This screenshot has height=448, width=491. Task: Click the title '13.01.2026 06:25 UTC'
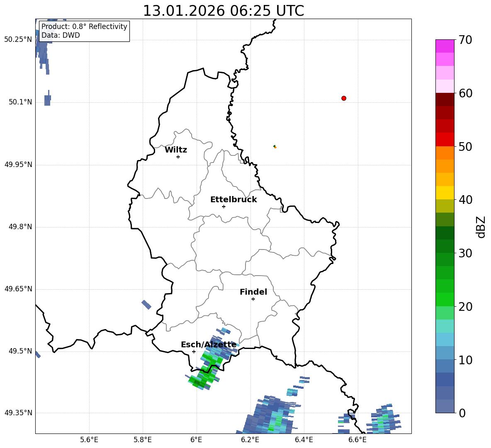[x=223, y=11]
